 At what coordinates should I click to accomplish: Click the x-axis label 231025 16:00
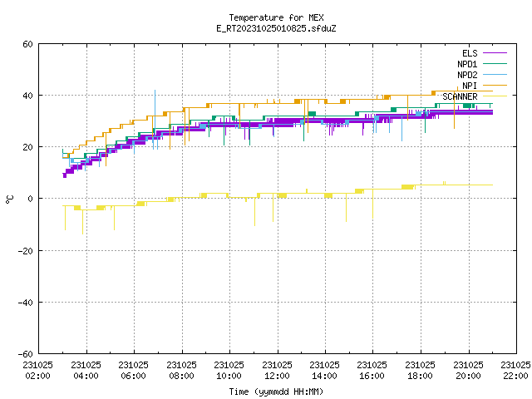(x=372, y=370)
